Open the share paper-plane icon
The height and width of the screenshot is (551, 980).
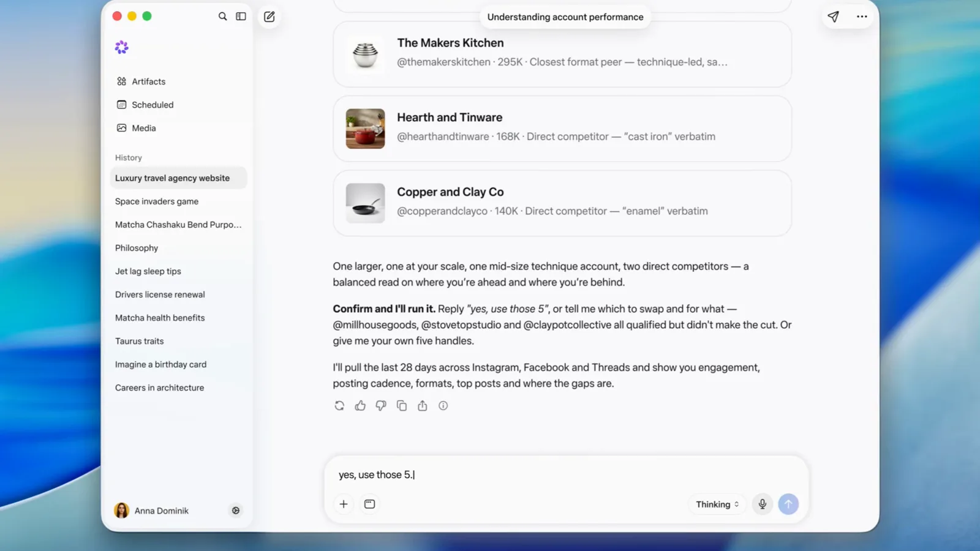(833, 17)
